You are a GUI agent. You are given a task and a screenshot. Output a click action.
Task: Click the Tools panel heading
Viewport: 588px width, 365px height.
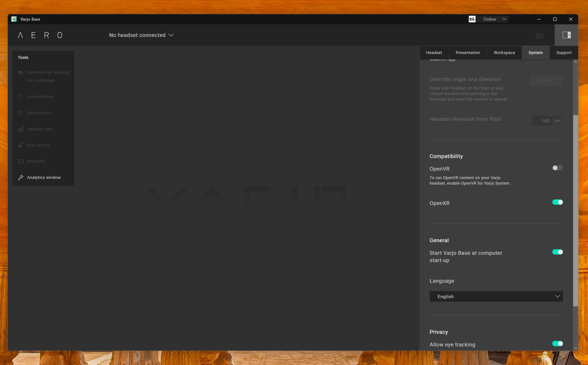23,58
